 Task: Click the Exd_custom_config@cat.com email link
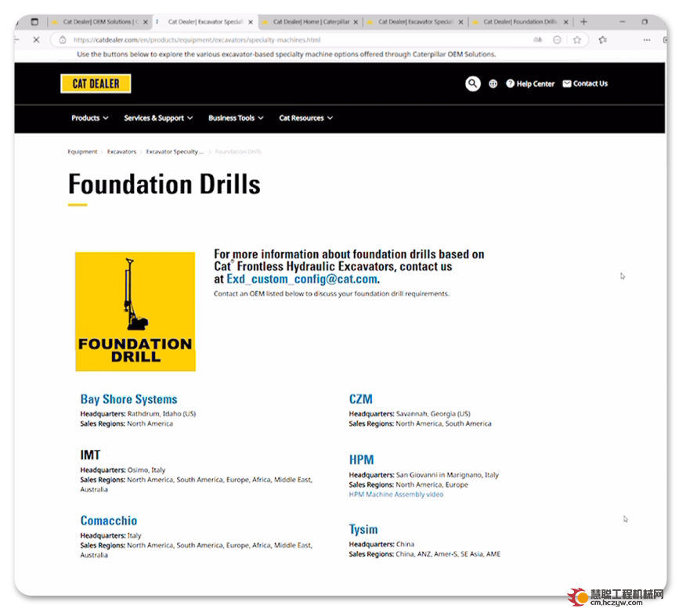pos(302,279)
